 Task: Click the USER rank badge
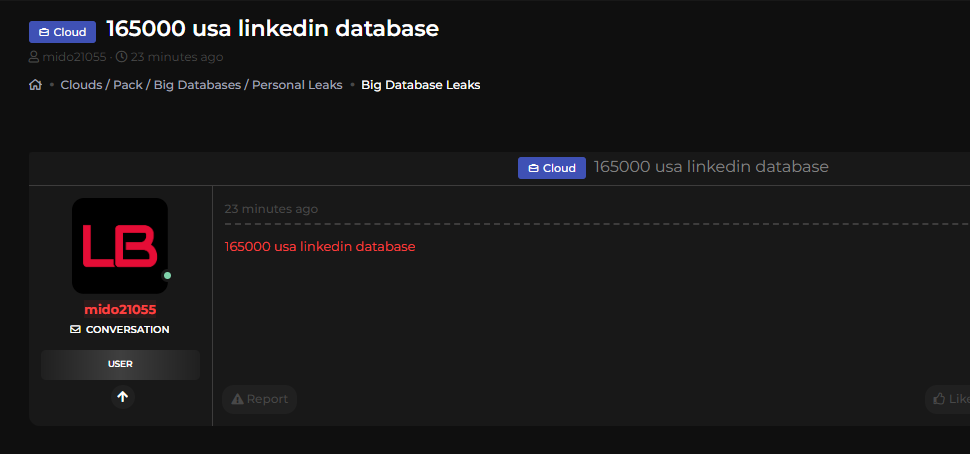pyautogui.click(x=120, y=364)
